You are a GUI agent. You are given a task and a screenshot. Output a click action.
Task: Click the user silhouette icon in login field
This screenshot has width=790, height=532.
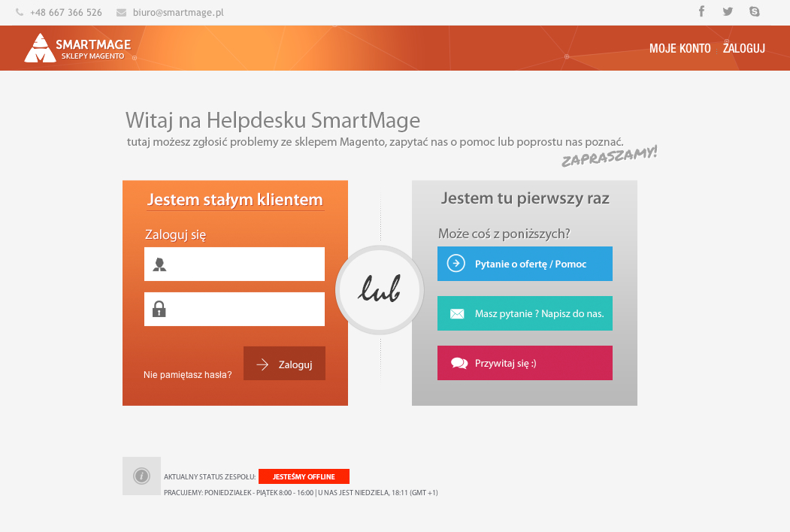pos(159,264)
